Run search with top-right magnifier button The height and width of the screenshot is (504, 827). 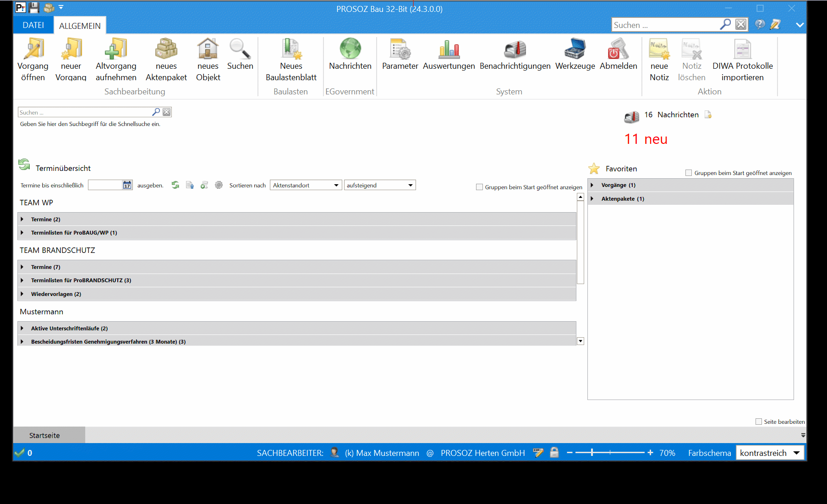726,24
